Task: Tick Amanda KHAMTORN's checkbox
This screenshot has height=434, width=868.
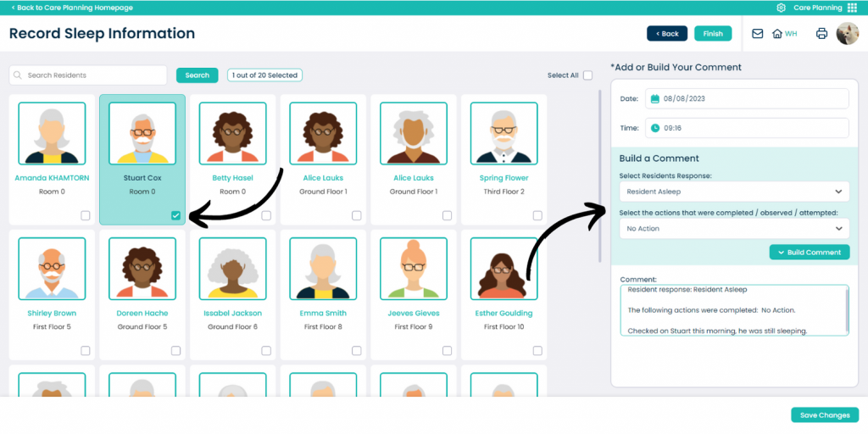Action: [x=86, y=215]
